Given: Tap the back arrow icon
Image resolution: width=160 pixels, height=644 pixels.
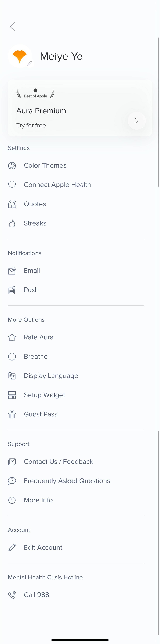Looking at the screenshot, I should click(x=12, y=26).
